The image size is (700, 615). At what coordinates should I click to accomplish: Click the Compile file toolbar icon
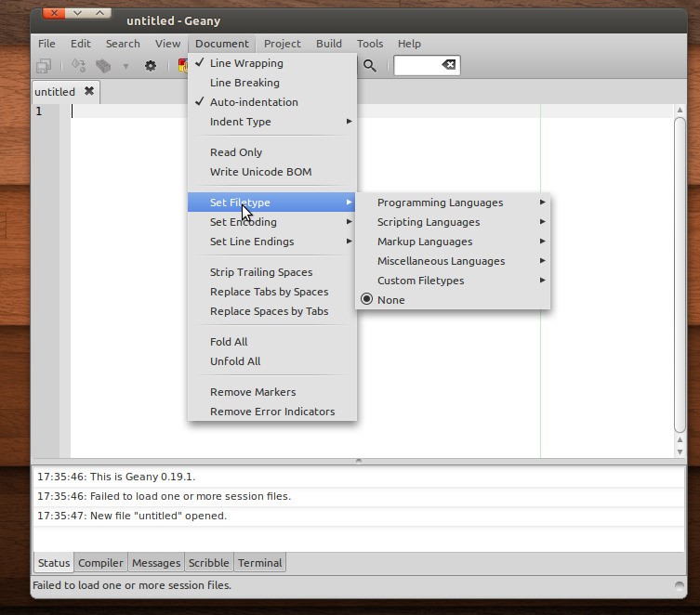click(x=79, y=66)
